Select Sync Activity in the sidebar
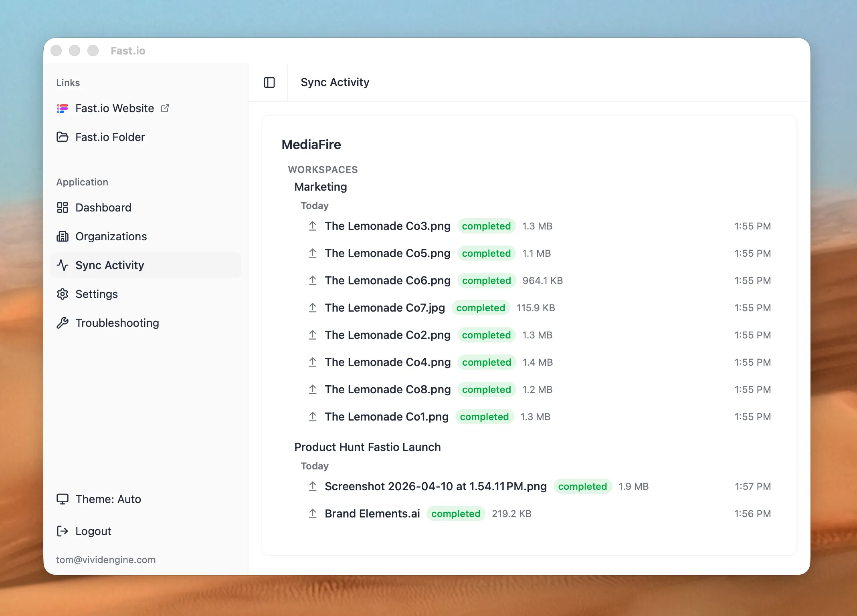The image size is (857, 616). pos(109,265)
